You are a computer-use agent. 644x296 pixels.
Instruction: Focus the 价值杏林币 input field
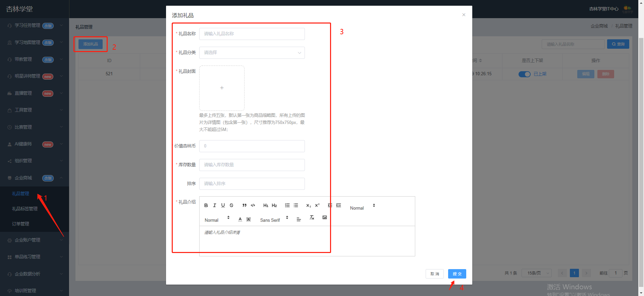[252, 146]
